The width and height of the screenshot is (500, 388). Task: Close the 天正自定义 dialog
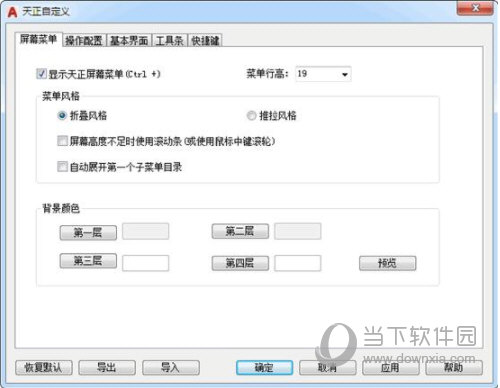pos(475,8)
